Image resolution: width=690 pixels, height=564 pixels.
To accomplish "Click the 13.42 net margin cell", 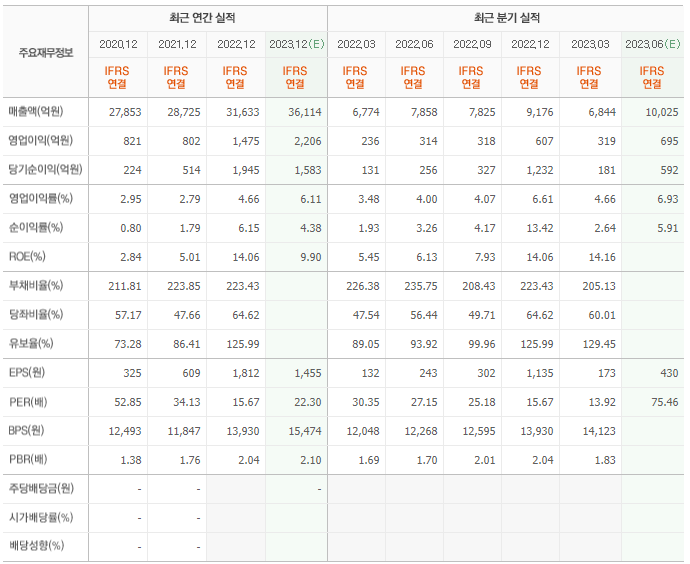I will pos(540,228).
